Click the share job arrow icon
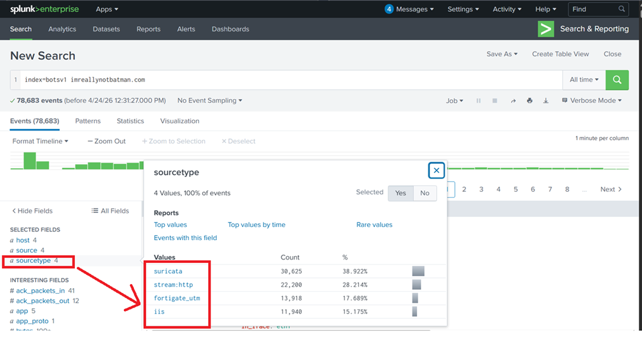This screenshot has width=642, height=364. point(513,101)
